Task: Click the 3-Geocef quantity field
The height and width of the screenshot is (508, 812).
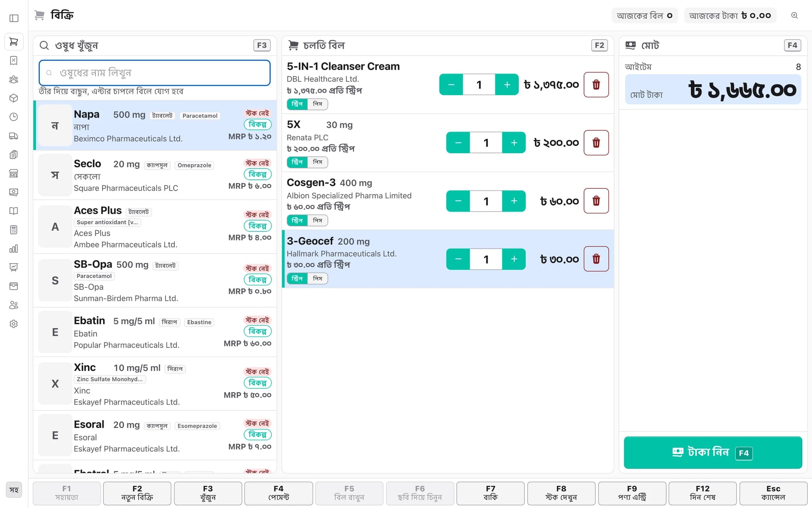Action: 486,259
